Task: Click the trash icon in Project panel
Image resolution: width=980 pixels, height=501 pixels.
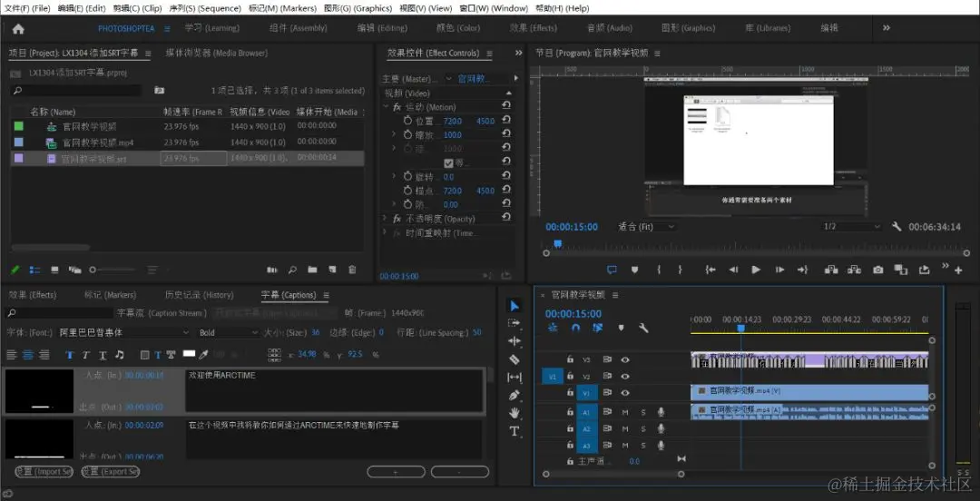Action: 352,270
